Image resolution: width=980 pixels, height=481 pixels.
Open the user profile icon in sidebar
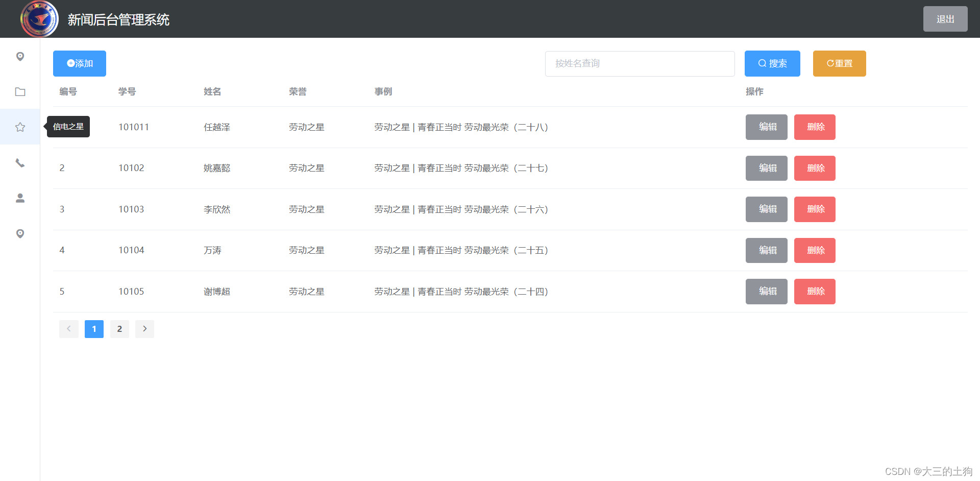click(x=20, y=198)
